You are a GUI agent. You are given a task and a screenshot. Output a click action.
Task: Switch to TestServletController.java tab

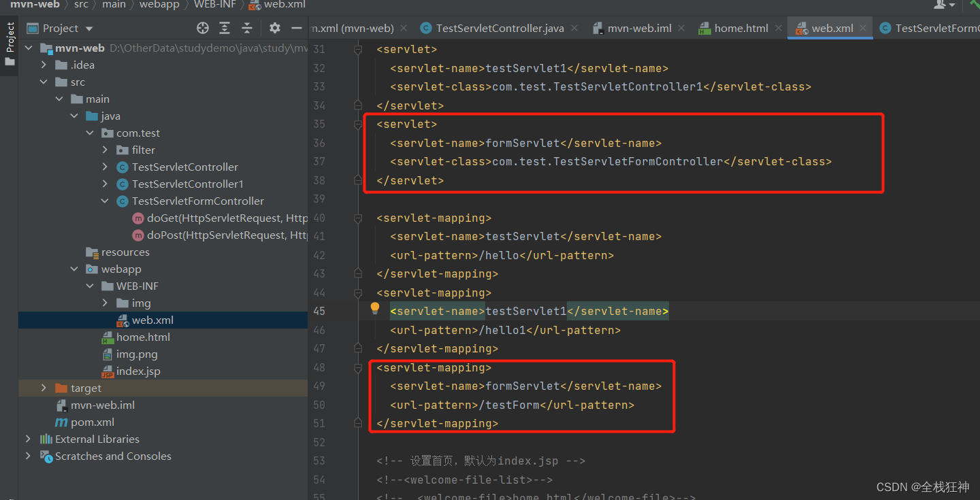[500, 28]
